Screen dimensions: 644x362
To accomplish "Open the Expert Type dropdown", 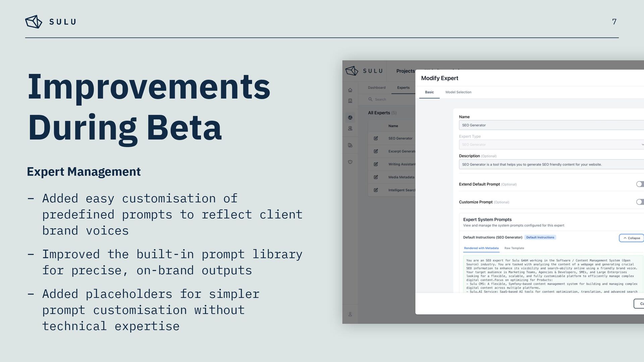I will [x=551, y=144].
